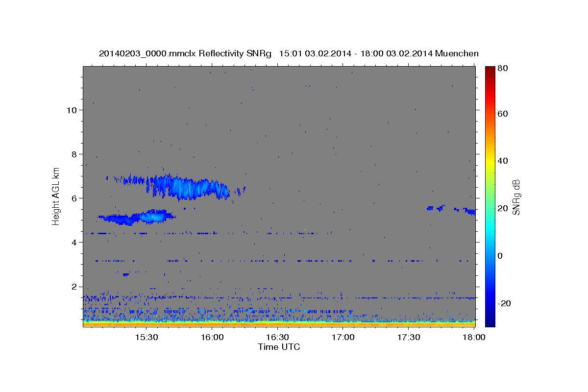This screenshot has width=588, height=392.
Task: Click the colorbar value 80
Action: click(x=503, y=69)
